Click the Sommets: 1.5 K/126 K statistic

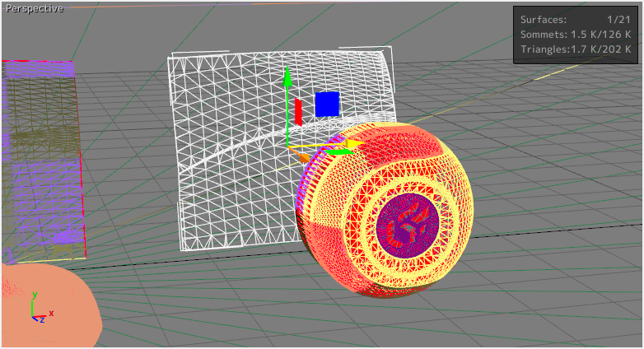coord(575,35)
